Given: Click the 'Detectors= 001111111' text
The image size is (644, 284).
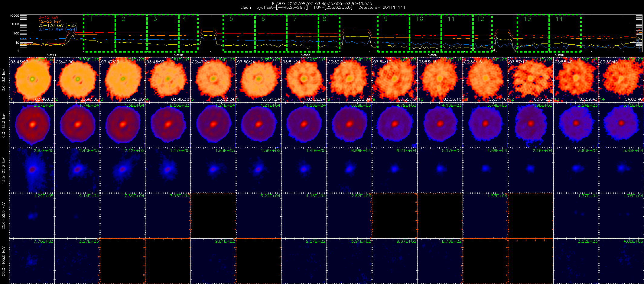Looking at the screenshot, I should coord(382,8).
